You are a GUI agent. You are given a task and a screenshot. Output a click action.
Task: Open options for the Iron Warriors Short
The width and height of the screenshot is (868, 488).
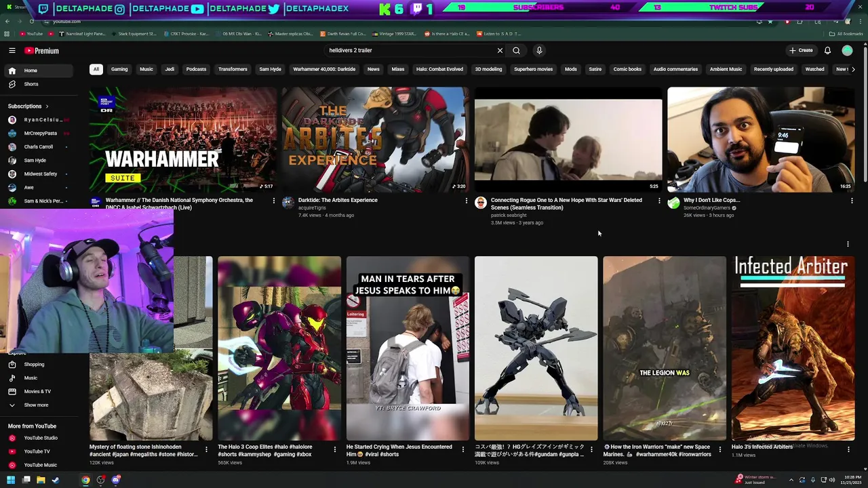click(719, 449)
